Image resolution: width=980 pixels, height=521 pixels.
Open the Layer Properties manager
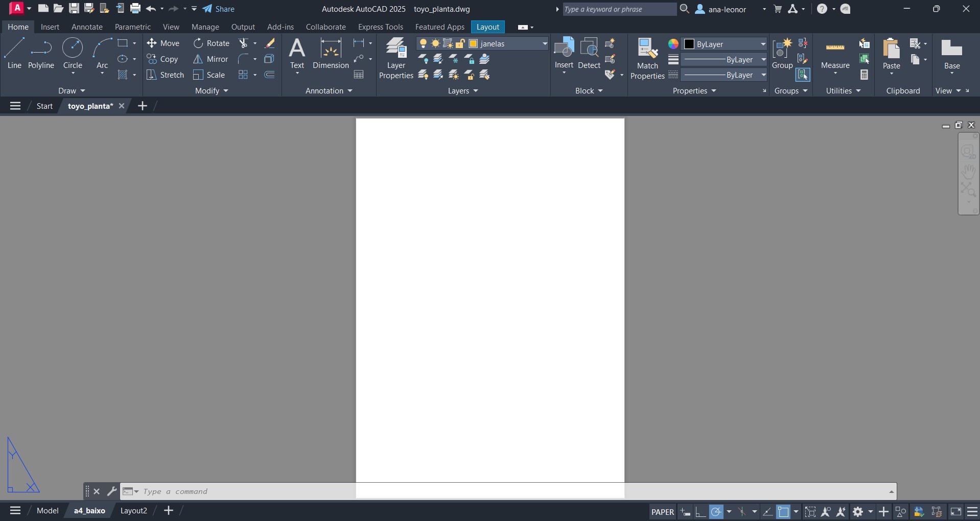[x=396, y=58]
